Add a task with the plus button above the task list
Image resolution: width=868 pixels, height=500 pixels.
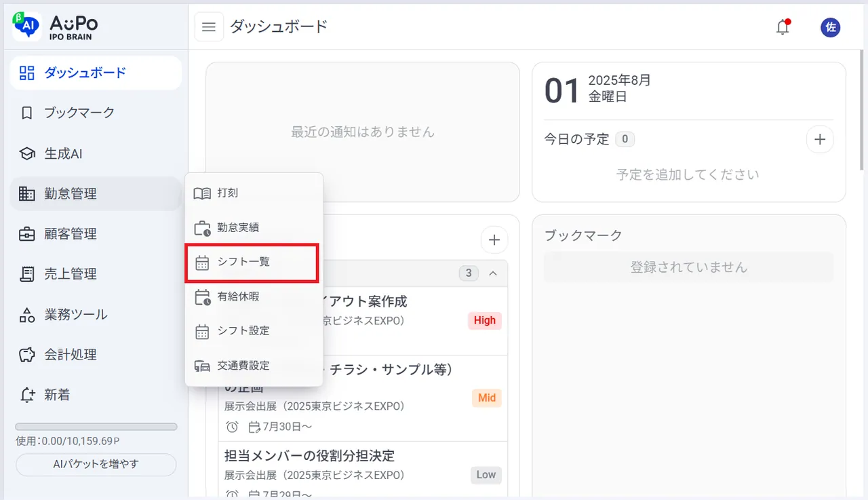tap(494, 239)
